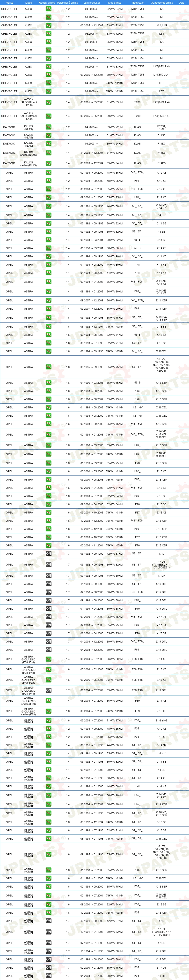Click the '01.2009 ->' production date cell
The width and height of the screenshot is (189, 980).
[x=91, y=17]
